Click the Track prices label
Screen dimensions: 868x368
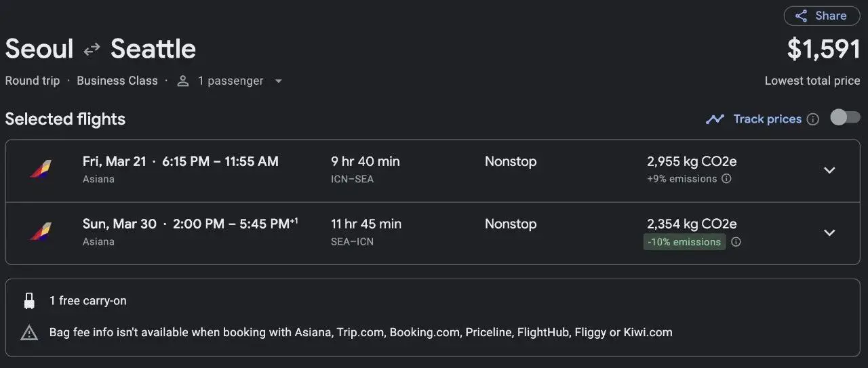point(767,119)
